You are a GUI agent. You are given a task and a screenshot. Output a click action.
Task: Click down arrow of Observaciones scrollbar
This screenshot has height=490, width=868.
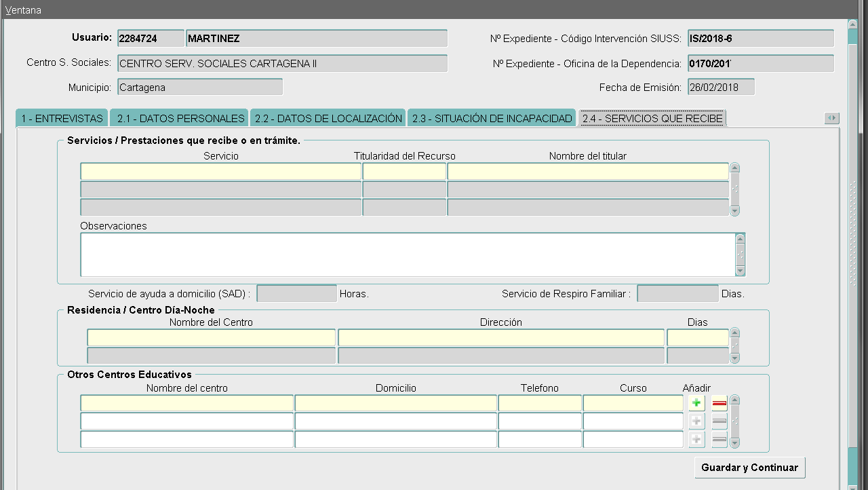pyautogui.click(x=740, y=271)
